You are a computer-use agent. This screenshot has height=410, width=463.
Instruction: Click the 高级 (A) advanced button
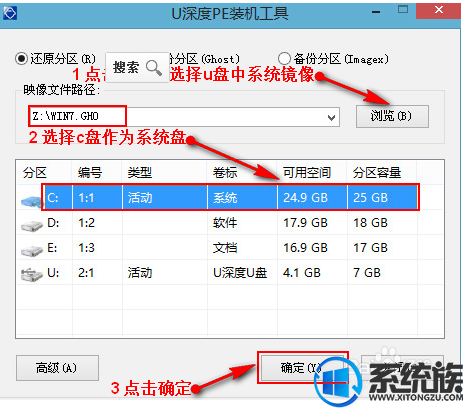[x=57, y=368]
